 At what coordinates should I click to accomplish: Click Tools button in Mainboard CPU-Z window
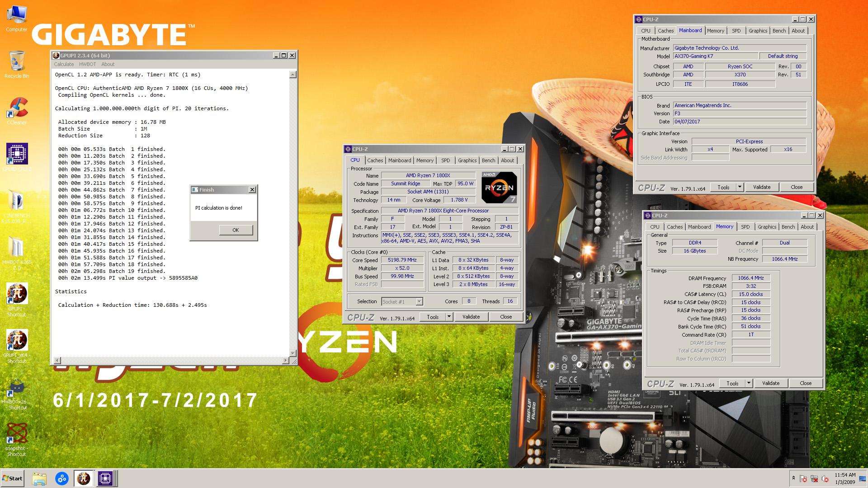[723, 187]
